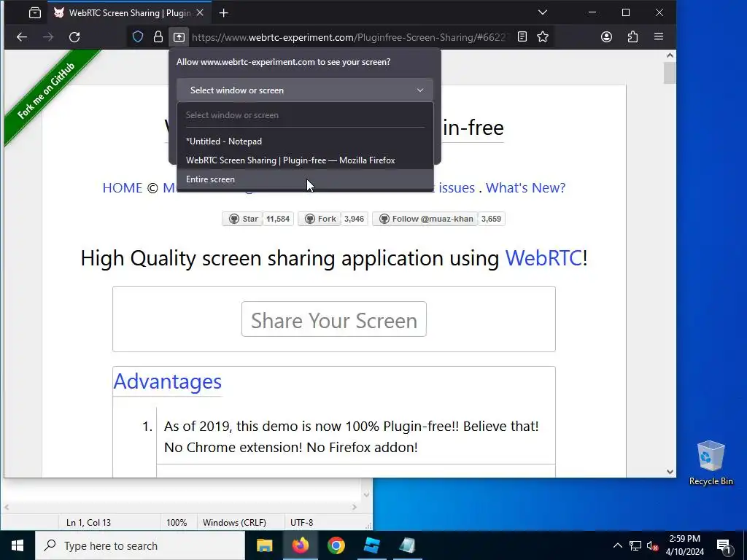Click the Type here to search box
This screenshot has height=560, width=747.
(140, 545)
